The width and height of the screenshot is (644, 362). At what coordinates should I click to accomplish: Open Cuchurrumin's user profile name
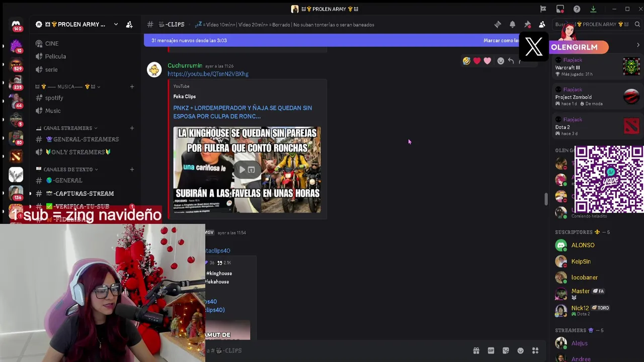click(x=185, y=65)
